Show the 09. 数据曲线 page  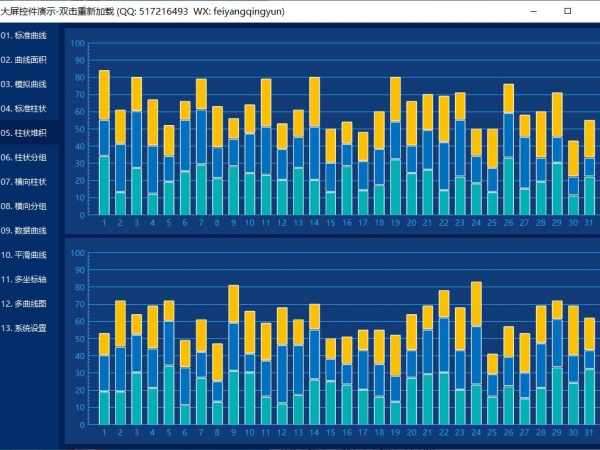click(x=28, y=230)
